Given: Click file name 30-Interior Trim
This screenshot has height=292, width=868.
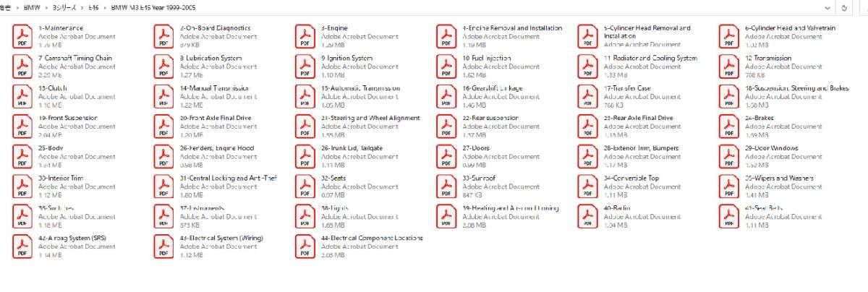Looking at the screenshot, I should [x=61, y=178].
